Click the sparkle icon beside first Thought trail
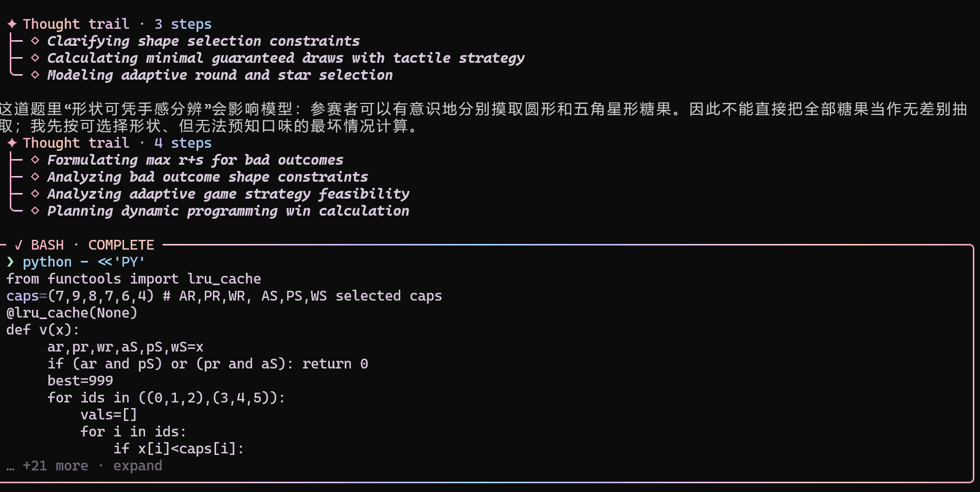 coord(12,24)
